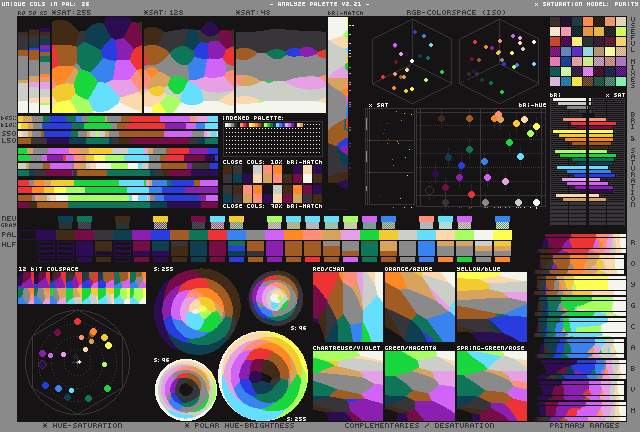Click the 'Unique cols in pal: 26' header text
Viewport: 640px width, 432px height.
46,4
